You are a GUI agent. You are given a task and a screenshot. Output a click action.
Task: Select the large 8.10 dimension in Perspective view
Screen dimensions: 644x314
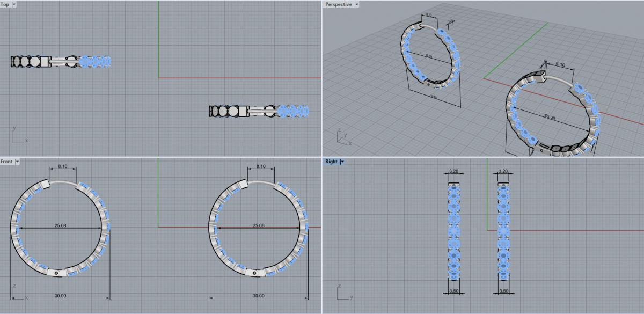point(560,64)
